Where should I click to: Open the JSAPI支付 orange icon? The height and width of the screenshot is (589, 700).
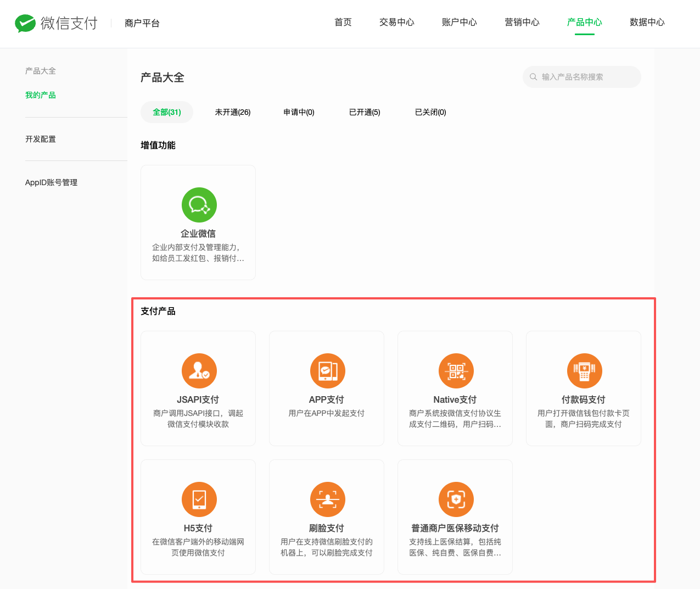point(199,371)
